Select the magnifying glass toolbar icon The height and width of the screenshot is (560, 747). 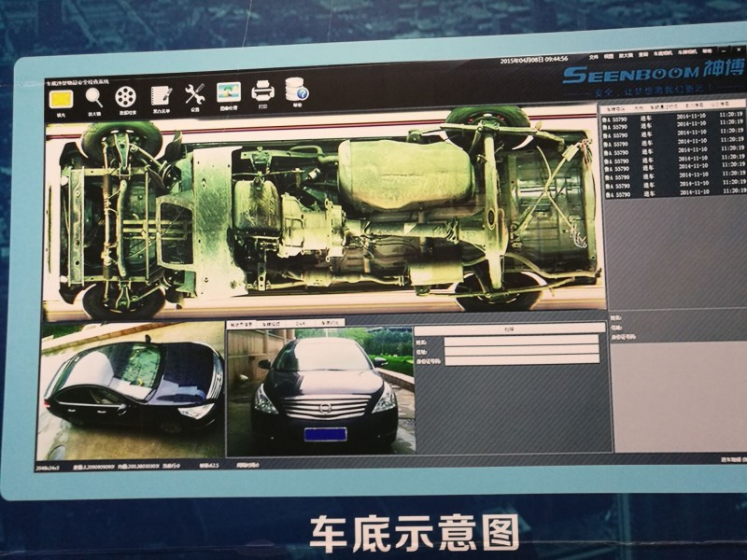(x=94, y=98)
